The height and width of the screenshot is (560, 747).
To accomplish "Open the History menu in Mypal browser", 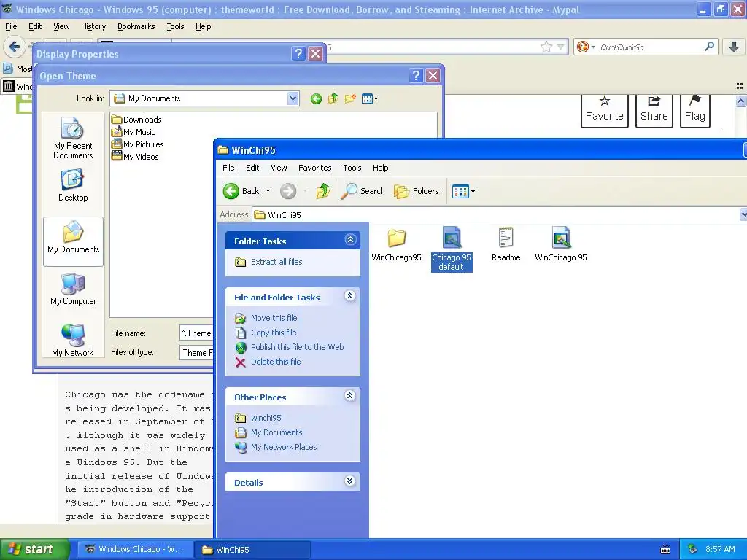I will (x=93, y=26).
